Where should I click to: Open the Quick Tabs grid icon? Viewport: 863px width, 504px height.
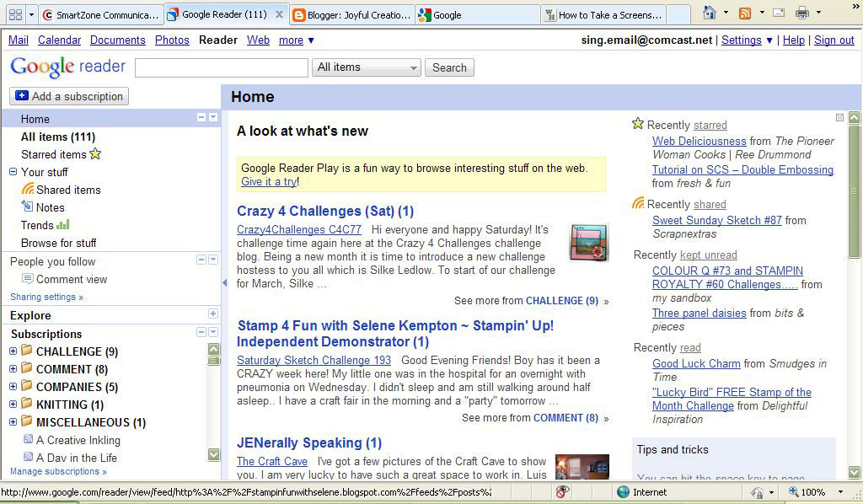[x=15, y=15]
